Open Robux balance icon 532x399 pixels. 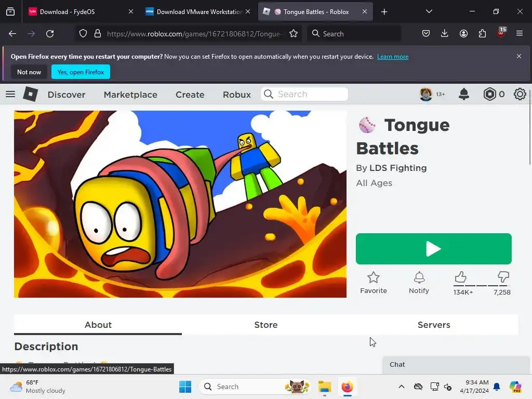pos(489,94)
